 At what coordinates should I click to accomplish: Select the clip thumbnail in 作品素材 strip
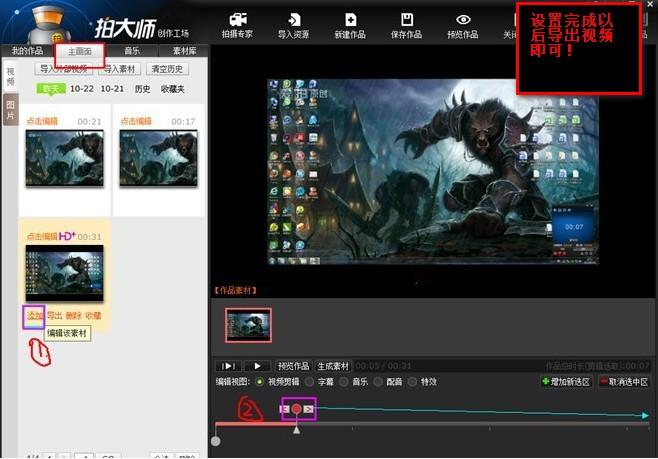tap(248, 325)
